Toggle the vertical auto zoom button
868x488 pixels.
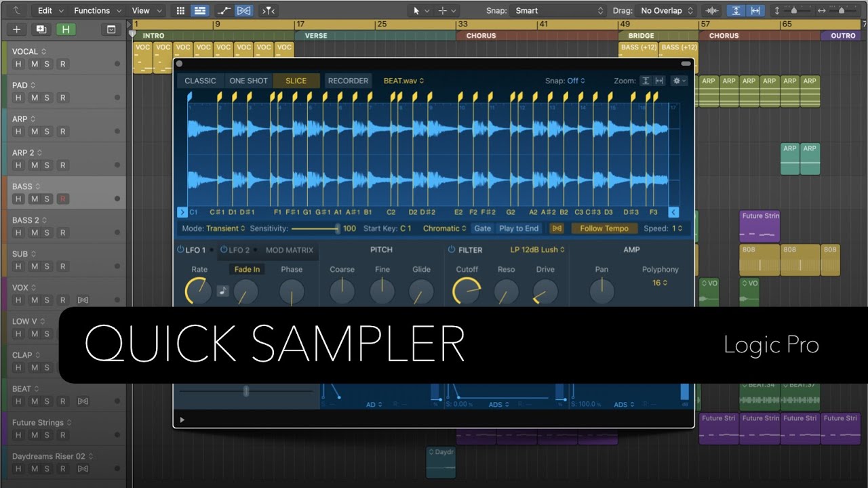(x=736, y=10)
